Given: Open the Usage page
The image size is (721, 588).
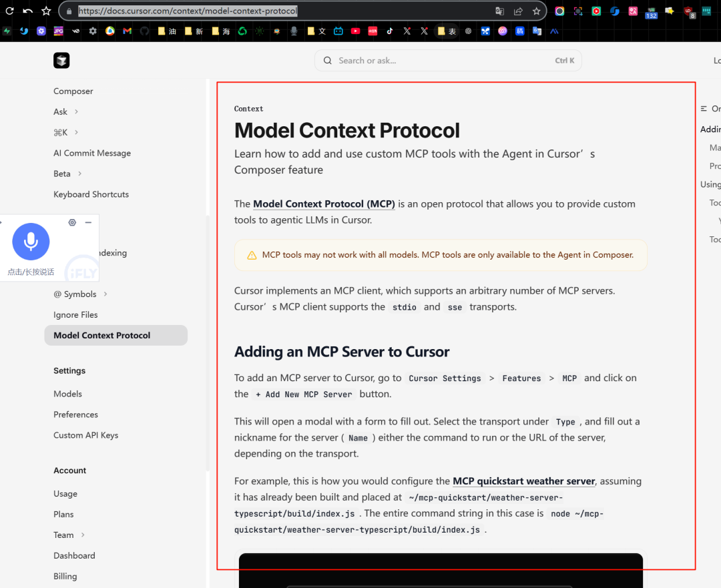Looking at the screenshot, I should pyautogui.click(x=65, y=493).
